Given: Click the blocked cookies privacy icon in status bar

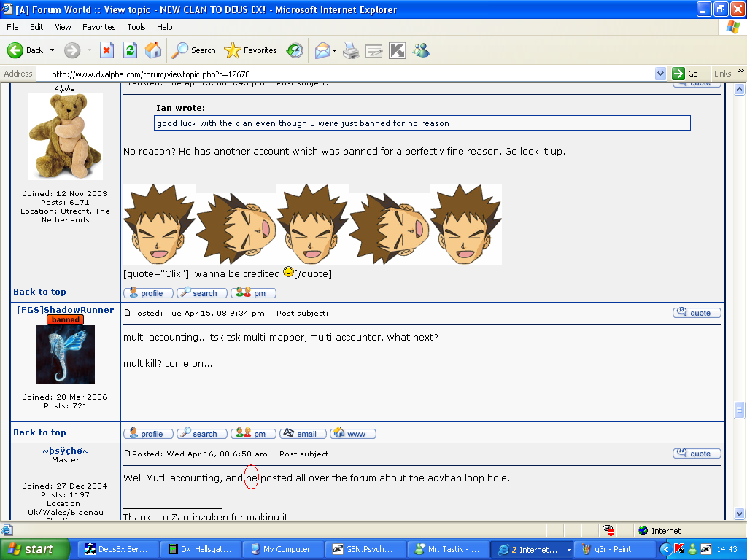Looking at the screenshot, I should (608, 530).
